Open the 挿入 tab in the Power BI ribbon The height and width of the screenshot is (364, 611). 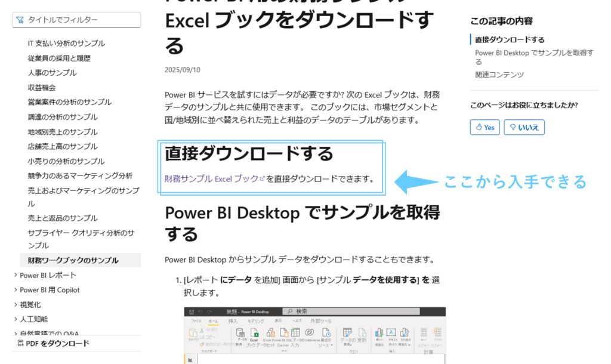coord(233,321)
